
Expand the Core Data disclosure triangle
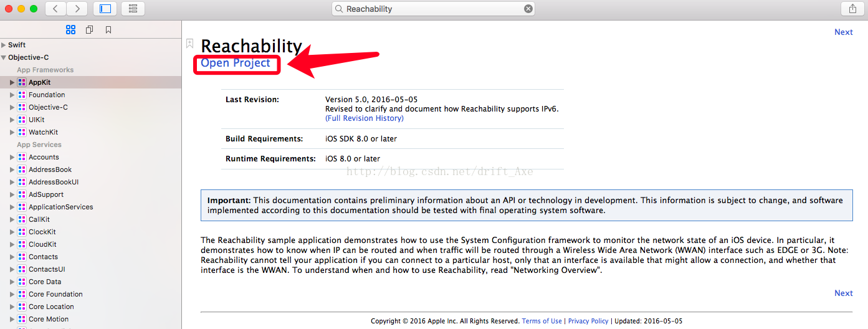click(x=12, y=282)
